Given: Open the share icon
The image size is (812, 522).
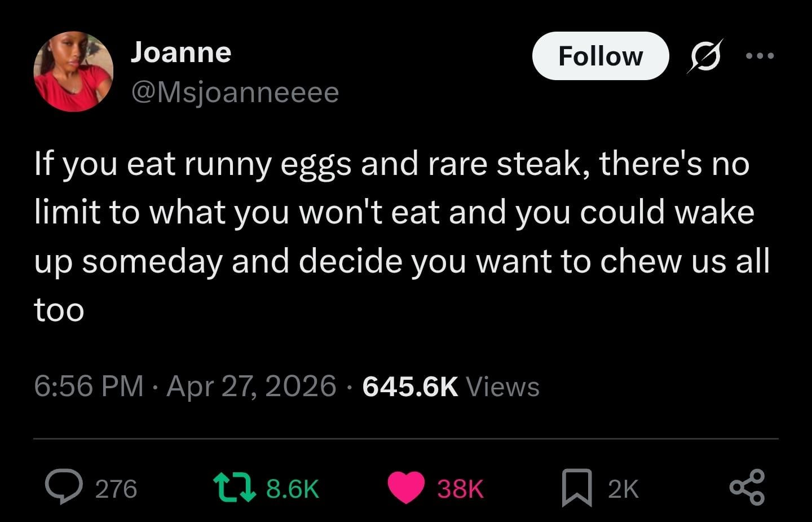Looking at the screenshot, I should 747,487.
